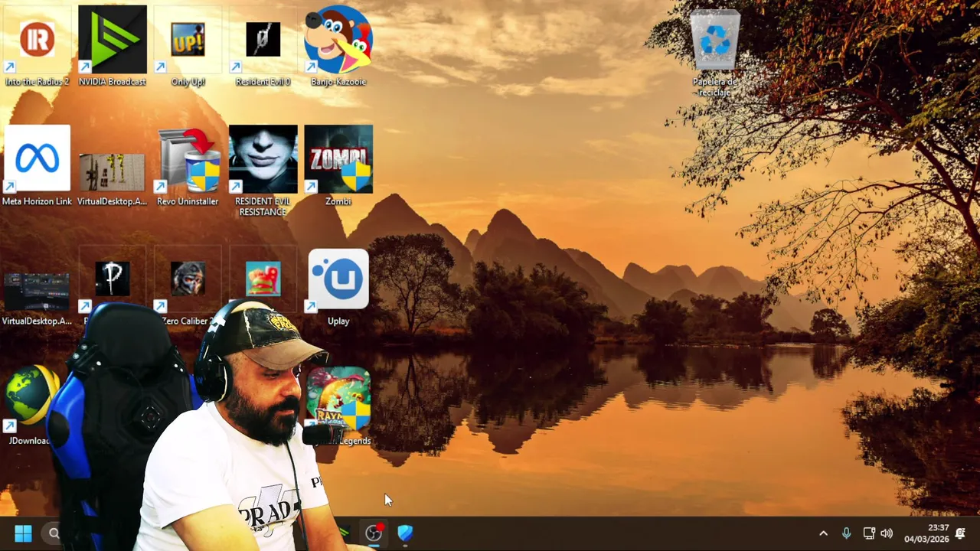This screenshot has width=980, height=551.
Task: Click the Zombi game shortcut
Action: pyautogui.click(x=338, y=165)
